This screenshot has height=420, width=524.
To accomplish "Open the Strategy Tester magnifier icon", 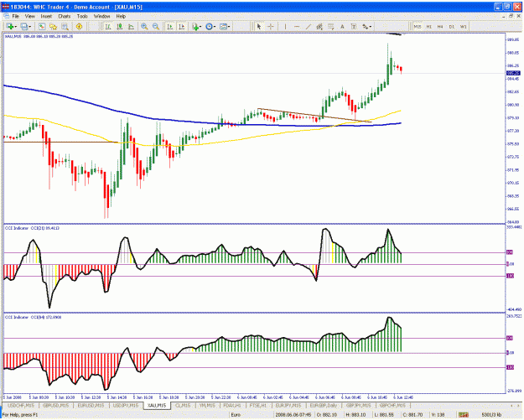I will click(x=65, y=26).
